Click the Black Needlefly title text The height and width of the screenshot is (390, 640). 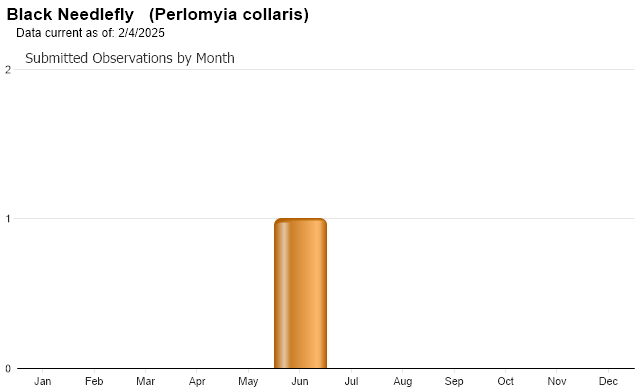tap(70, 14)
